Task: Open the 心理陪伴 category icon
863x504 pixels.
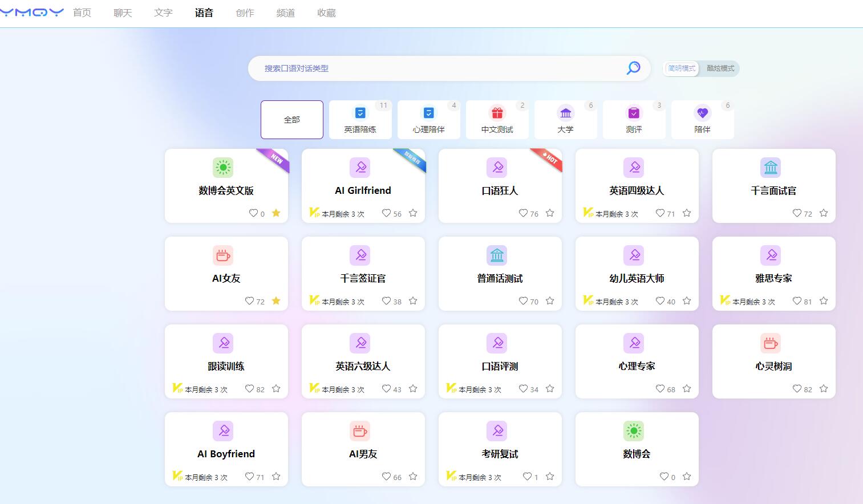Action: pyautogui.click(x=428, y=112)
